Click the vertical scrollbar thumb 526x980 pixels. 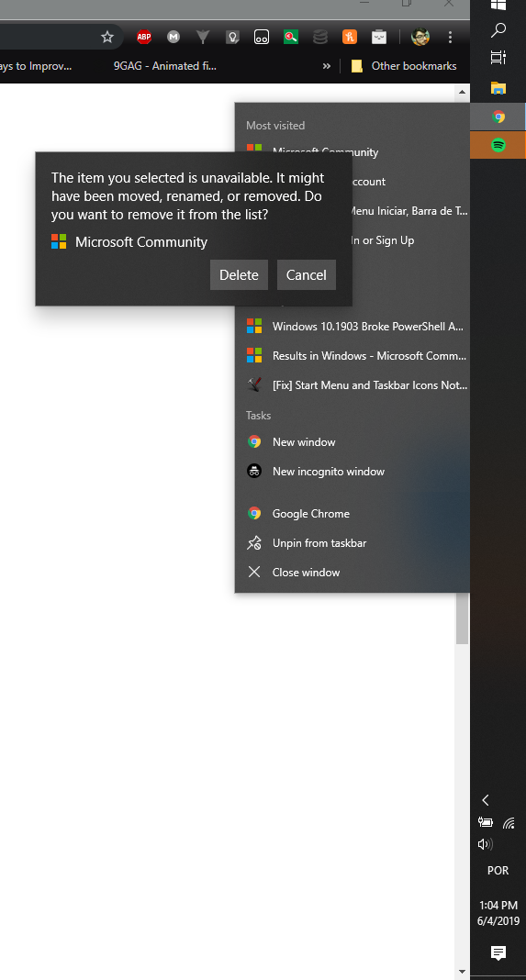click(463, 618)
